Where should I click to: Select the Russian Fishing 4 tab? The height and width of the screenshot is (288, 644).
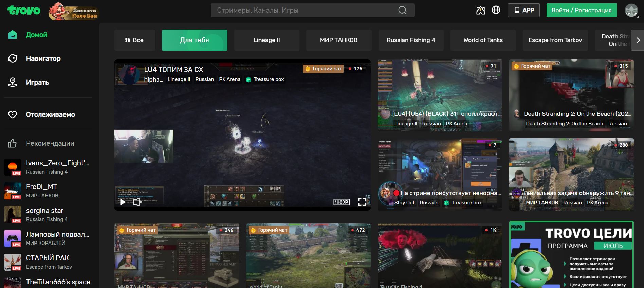pyautogui.click(x=411, y=40)
